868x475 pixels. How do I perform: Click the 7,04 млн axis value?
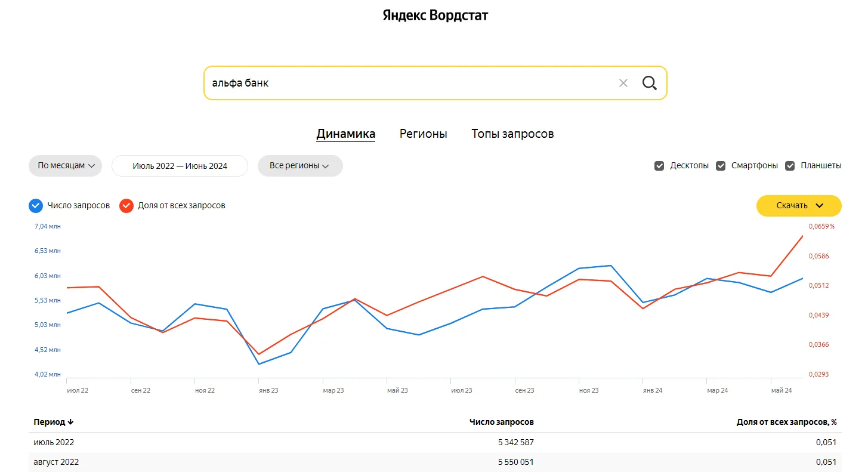tap(47, 226)
